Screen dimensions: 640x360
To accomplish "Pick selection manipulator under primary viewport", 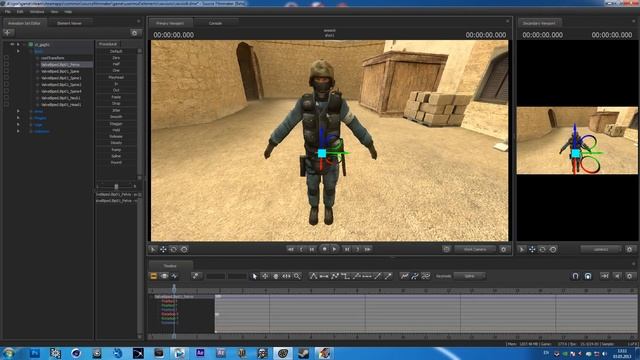I will [153, 249].
